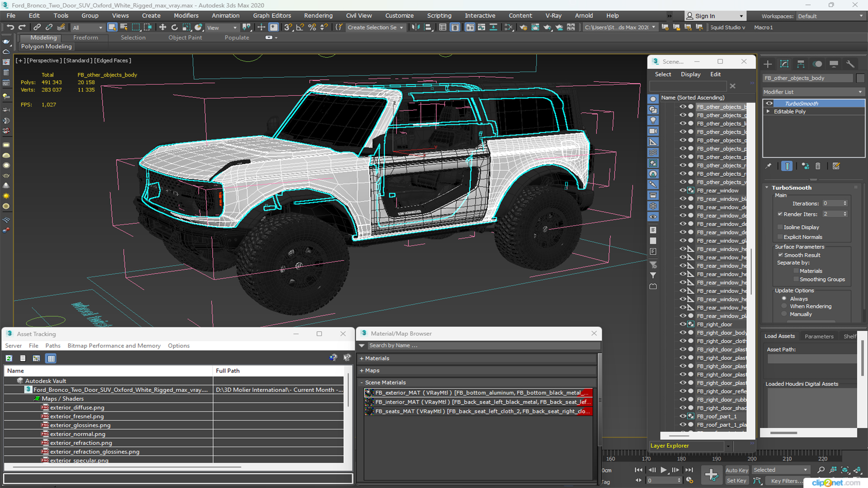Toggle visibility eye of FB_roof_part_1

(683, 416)
